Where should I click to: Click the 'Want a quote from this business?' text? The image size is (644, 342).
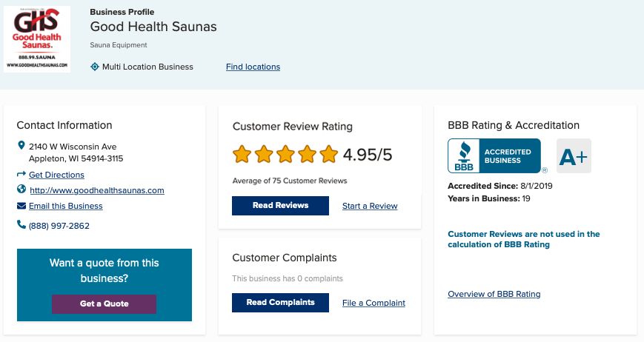pyautogui.click(x=104, y=271)
